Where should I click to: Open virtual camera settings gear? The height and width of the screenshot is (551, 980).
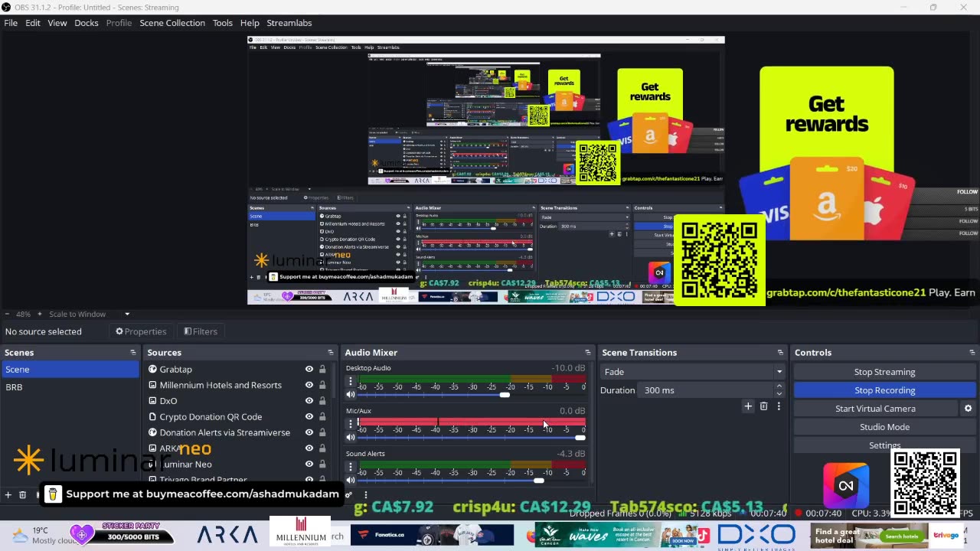pyautogui.click(x=968, y=409)
